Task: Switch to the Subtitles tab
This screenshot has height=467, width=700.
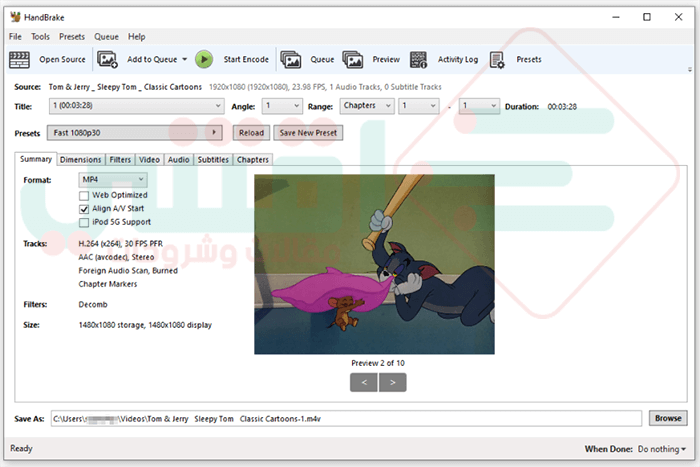Action: (x=213, y=160)
